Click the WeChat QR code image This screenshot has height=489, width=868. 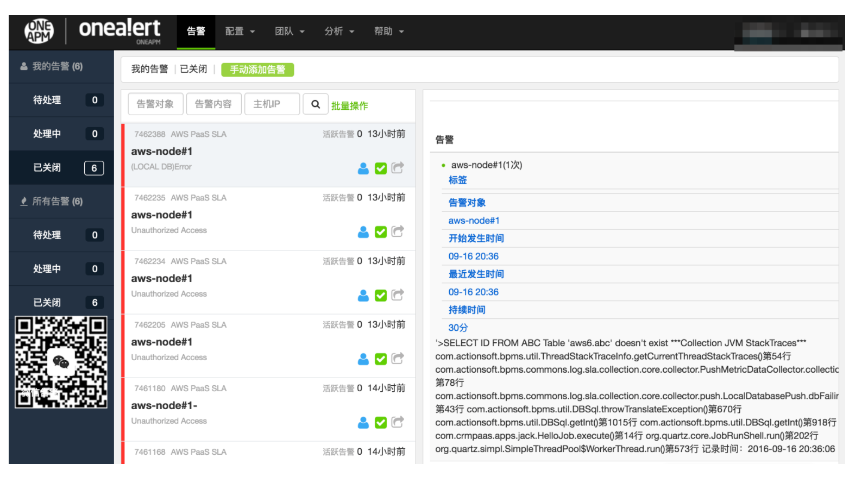[x=61, y=362]
